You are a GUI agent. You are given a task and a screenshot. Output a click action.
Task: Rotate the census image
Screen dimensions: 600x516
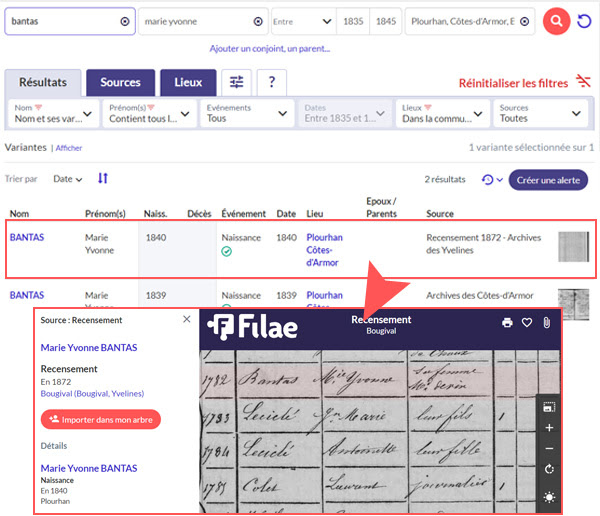(549, 469)
